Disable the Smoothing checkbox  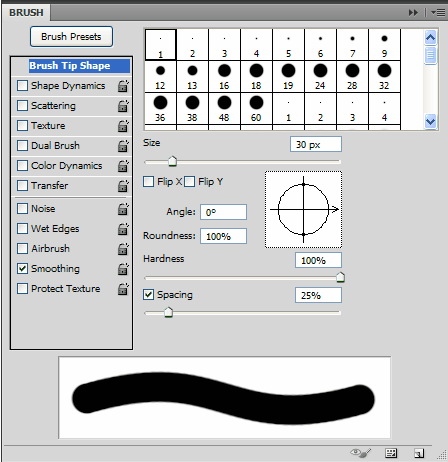click(22, 269)
